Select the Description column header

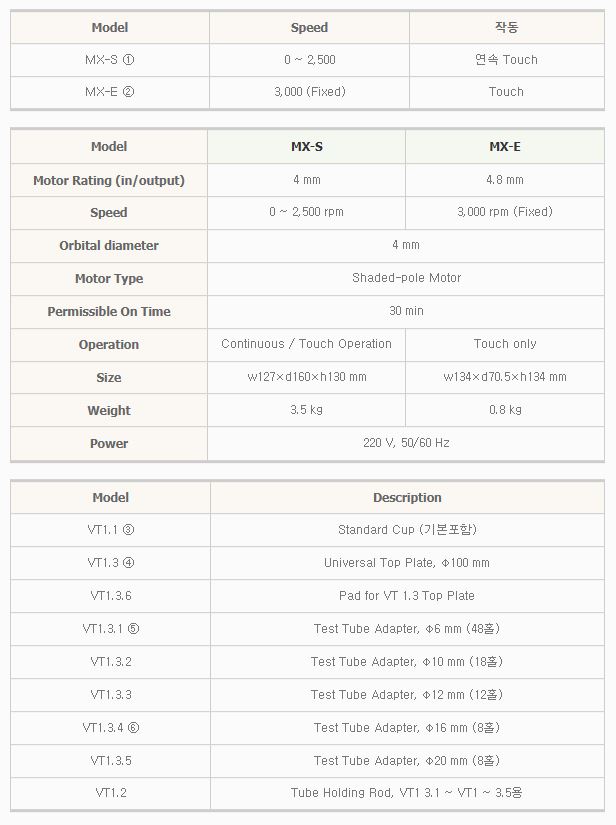[407, 497]
